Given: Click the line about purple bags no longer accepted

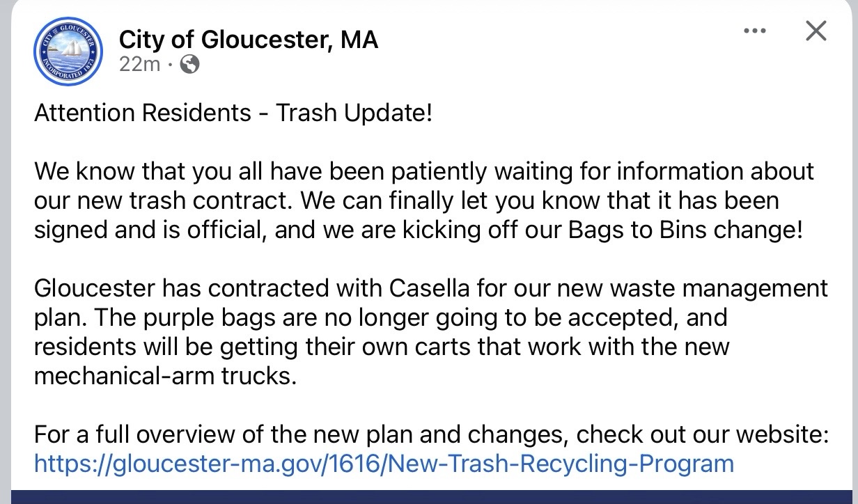Looking at the screenshot, I should tap(380, 317).
